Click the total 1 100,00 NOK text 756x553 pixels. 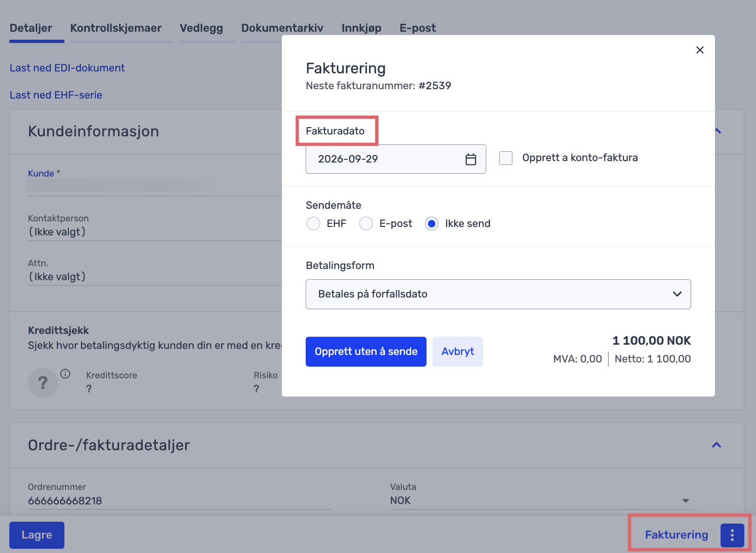651,340
